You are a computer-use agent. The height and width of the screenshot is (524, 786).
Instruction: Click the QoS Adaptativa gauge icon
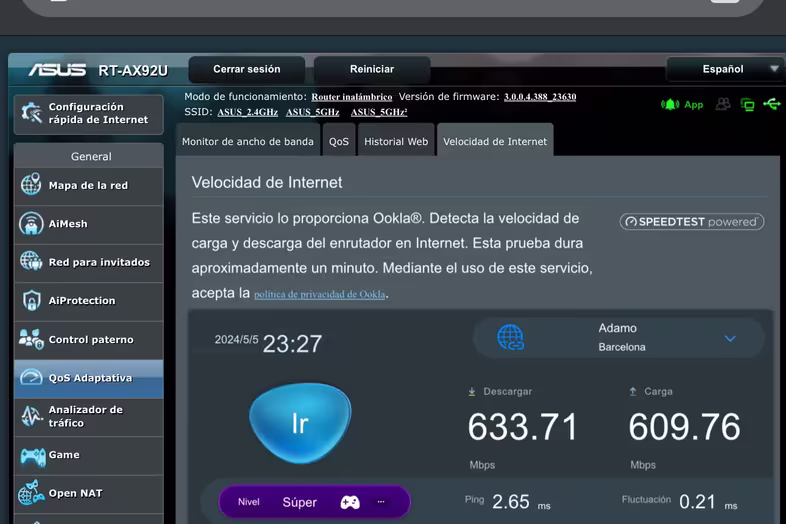pyautogui.click(x=31, y=377)
